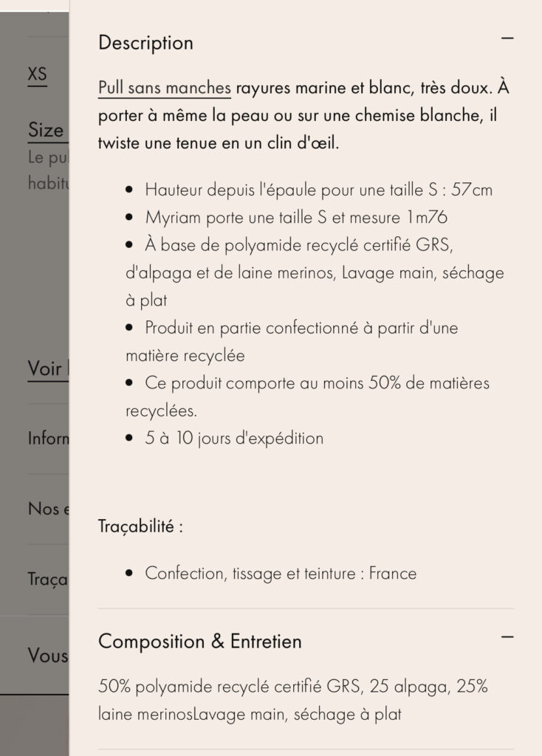Image resolution: width=542 pixels, height=756 pixels.
Task: Expand the 'Inforn…' row on the left
Action: click(x=48, y=439)
